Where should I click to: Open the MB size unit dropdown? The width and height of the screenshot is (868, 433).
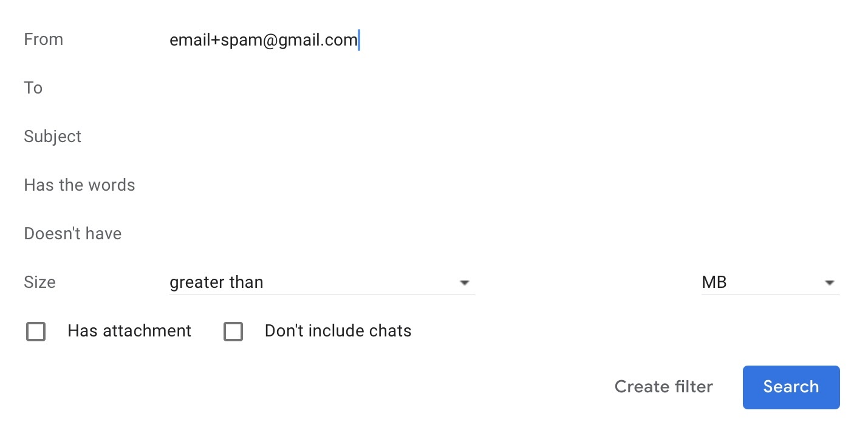770,283
